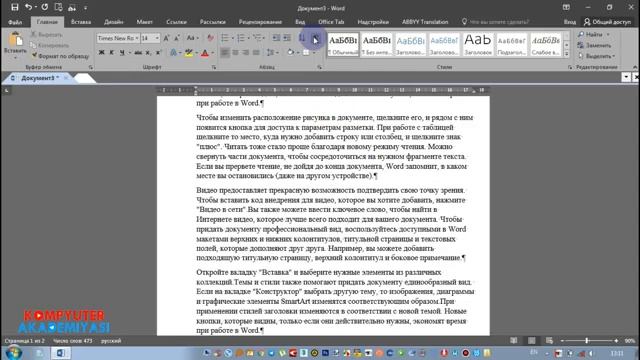Viewport: 640px width, 360px height.
Task: Apply the Без интервала style
Action: 377,44
